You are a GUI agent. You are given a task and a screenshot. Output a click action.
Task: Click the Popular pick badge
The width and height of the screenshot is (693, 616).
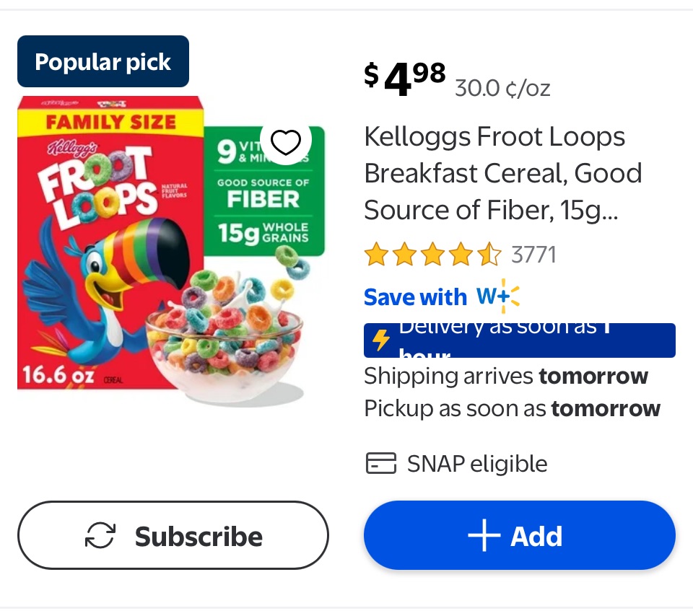[x=103, y=62]
